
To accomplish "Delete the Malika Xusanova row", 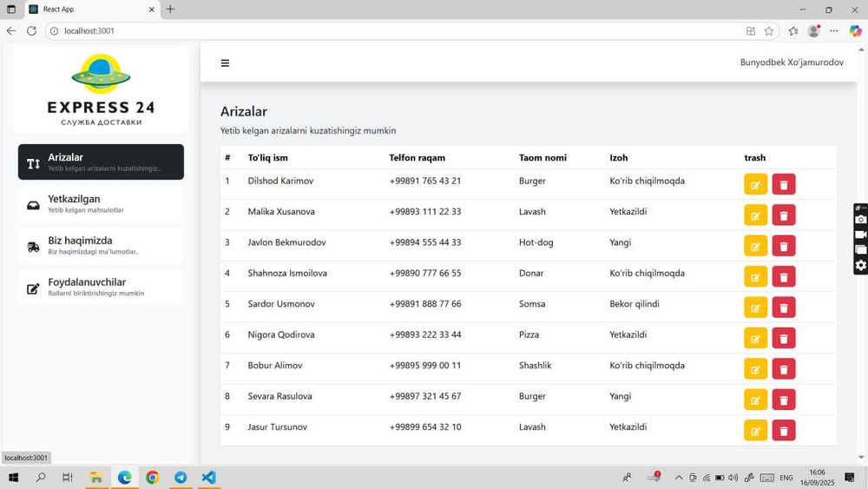I will pyautogui.click(x=783, y=215).
